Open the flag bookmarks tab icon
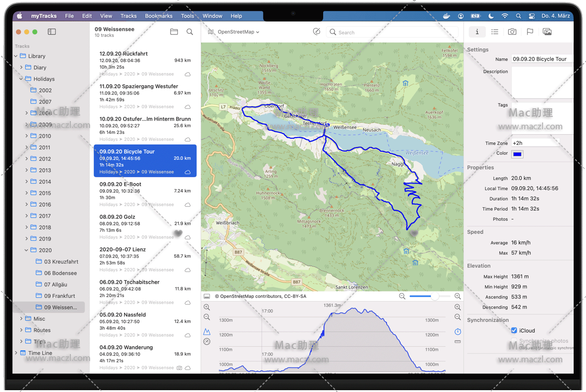Image resolution: width=586 pixels, height=392 pixels. [530, 32]
